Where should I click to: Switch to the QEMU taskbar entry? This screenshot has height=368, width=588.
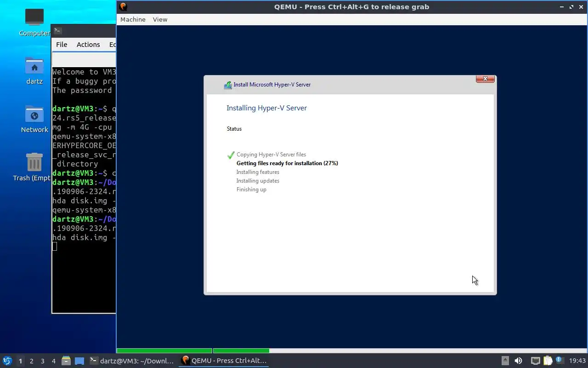tap(224, 361)
